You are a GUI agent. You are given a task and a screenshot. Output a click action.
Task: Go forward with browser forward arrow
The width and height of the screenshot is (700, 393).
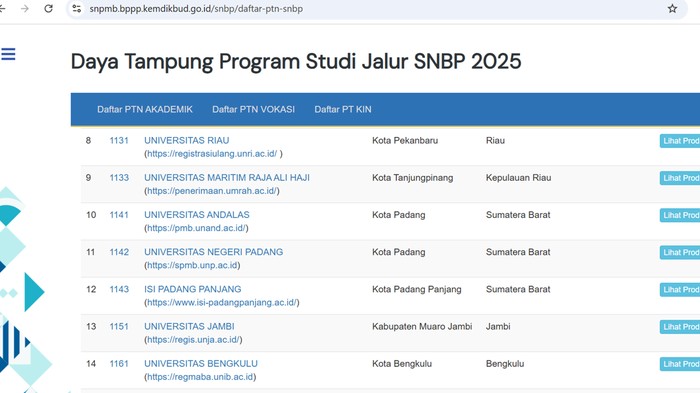[x=25, y=8]
